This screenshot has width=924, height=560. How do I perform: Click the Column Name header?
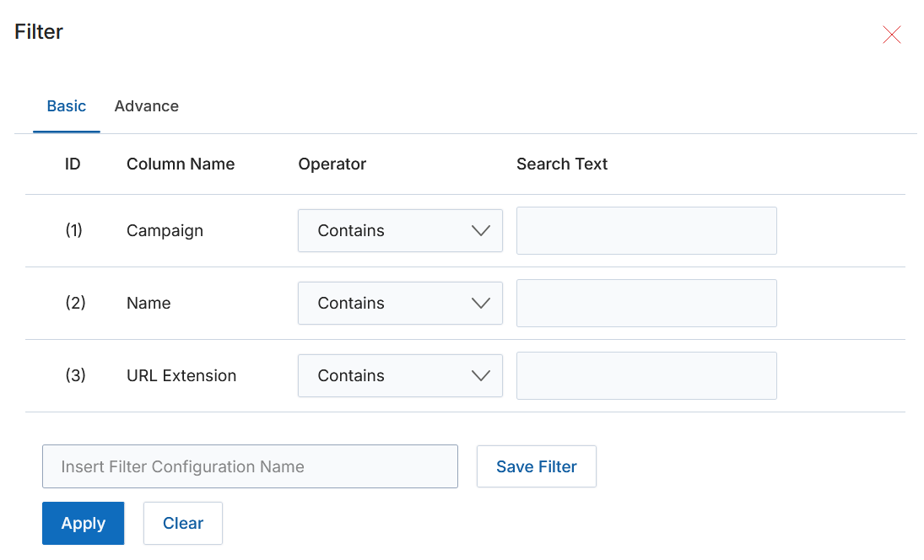(x=181, y=164)
